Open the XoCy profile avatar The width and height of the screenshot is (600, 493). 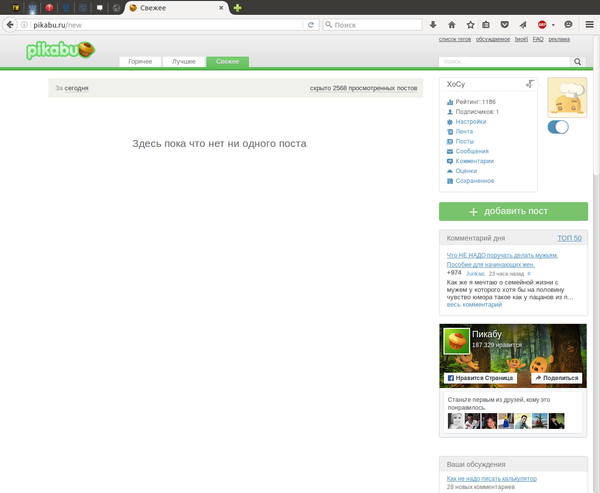click(566, 97)
